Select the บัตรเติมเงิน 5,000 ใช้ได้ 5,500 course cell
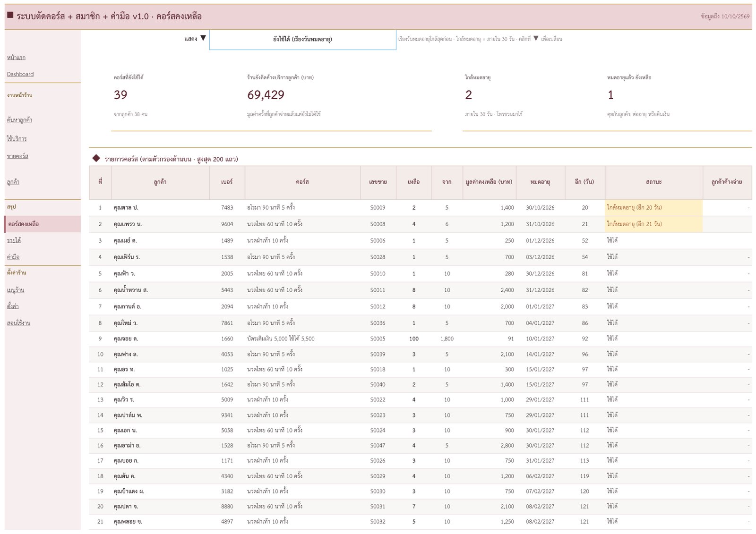The image size is (756, 534). [x=302, y=339]
